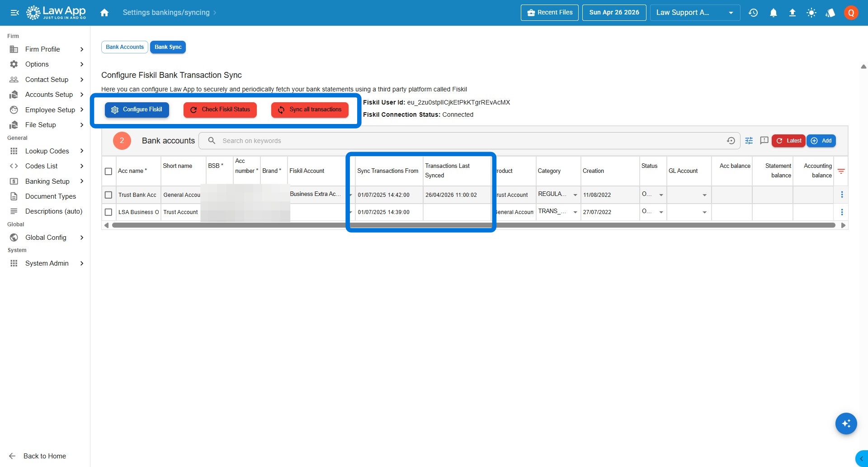
Task: Open Category dropdown for REGULA... row
Action: point(575,195)
